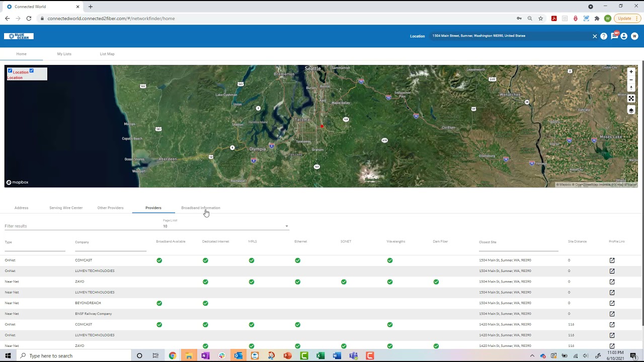Open profile link for first COMCAST row
The width and height of the screenshot is (644, 362).
(612, 260)
